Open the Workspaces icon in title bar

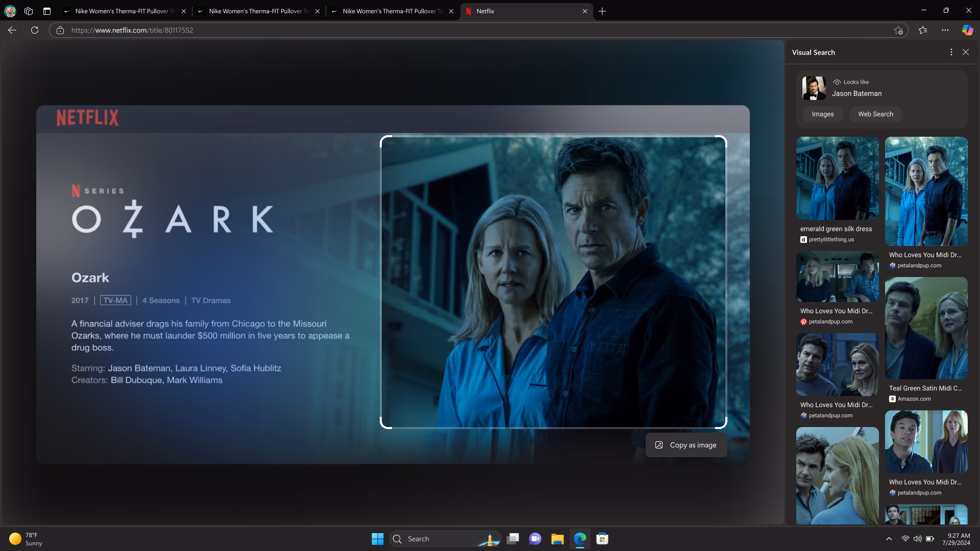pos(29,11)
